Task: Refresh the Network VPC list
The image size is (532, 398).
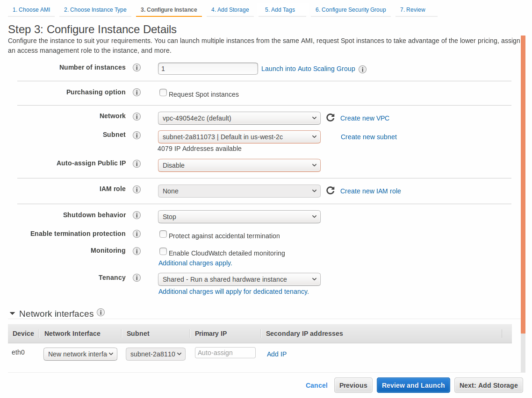Action: click(330, 118)
